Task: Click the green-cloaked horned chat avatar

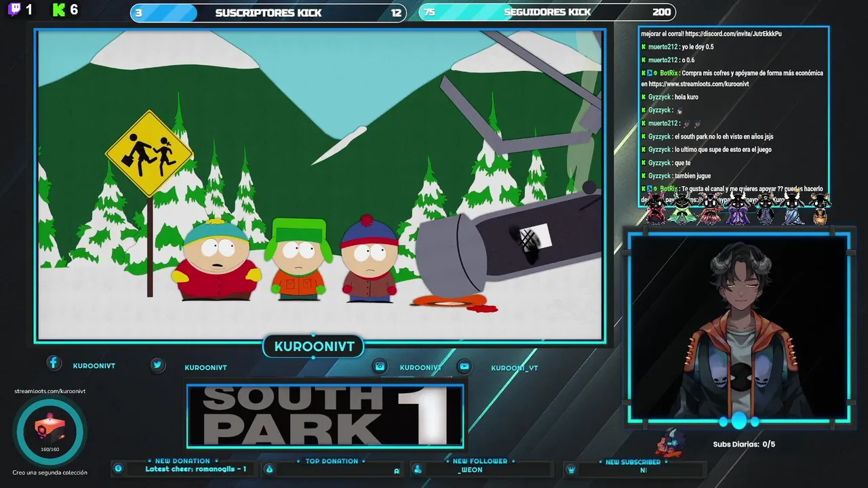Action: coord(682,207)
